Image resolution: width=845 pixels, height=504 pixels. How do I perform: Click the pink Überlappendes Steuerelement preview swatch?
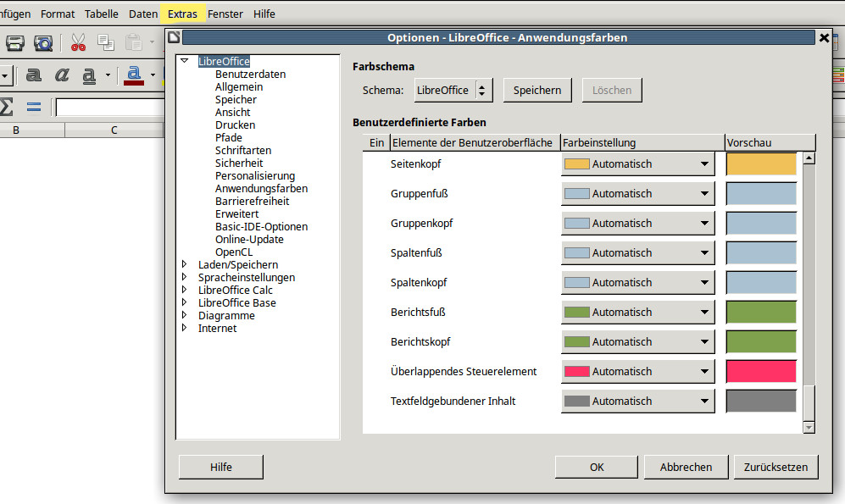pyautogui.click(x=761, y=371)
